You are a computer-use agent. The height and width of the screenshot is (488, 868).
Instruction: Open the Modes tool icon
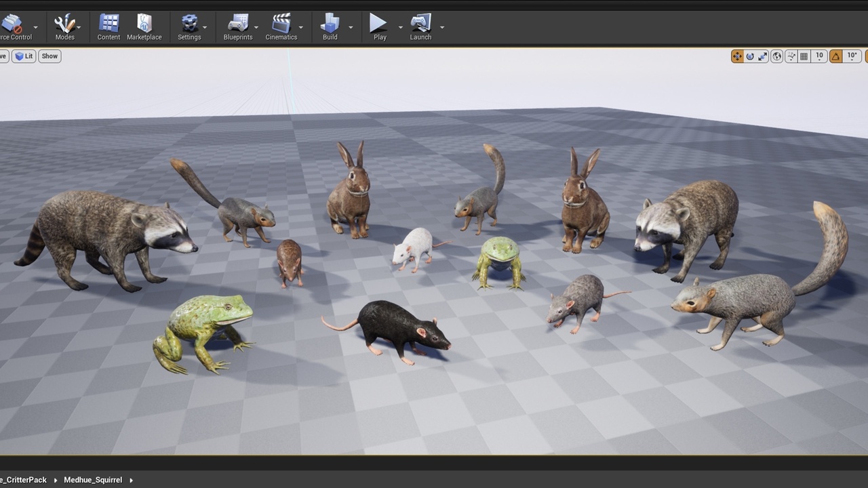tap(64, 24)
